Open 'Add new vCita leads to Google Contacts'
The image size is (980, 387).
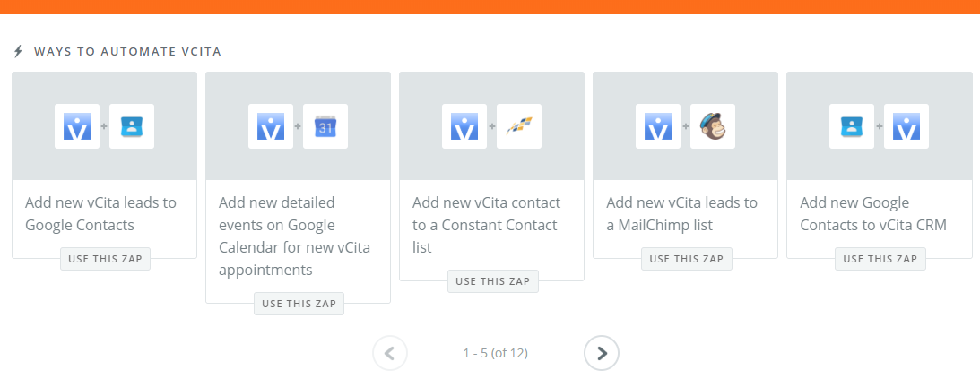click(x=100, y=213)
